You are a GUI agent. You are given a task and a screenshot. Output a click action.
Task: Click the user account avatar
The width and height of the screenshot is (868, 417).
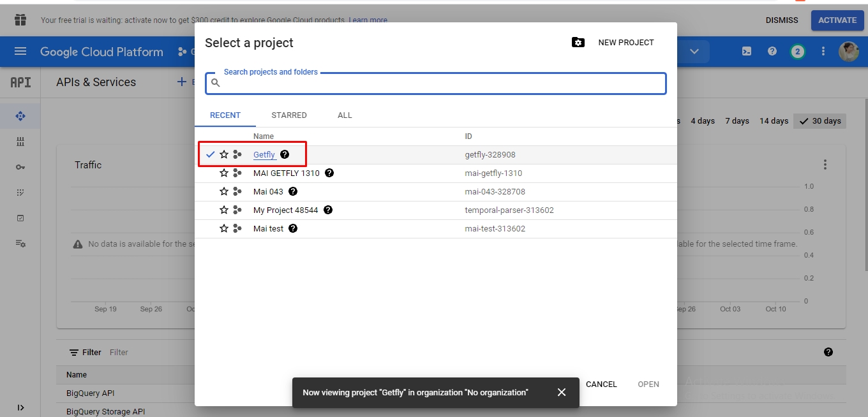point(848,52)
